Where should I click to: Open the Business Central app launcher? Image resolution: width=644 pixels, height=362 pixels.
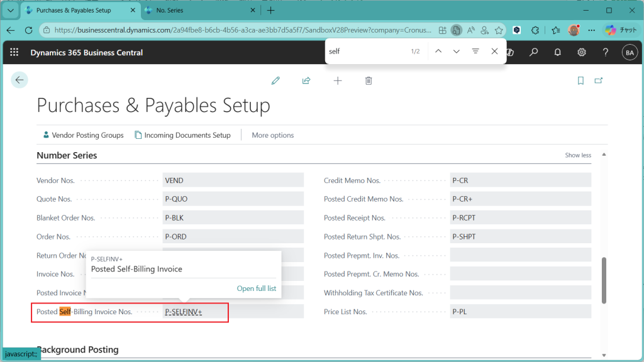tap(14, 53)
